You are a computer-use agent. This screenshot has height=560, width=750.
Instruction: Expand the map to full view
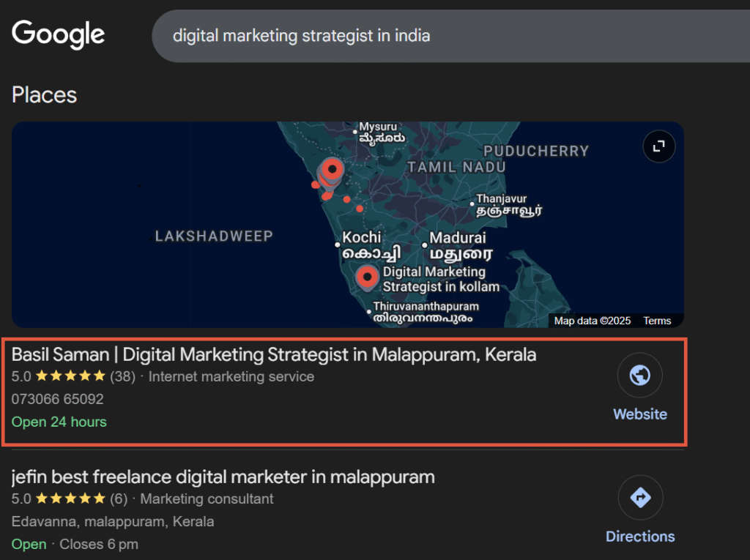(x=658, y=147)
